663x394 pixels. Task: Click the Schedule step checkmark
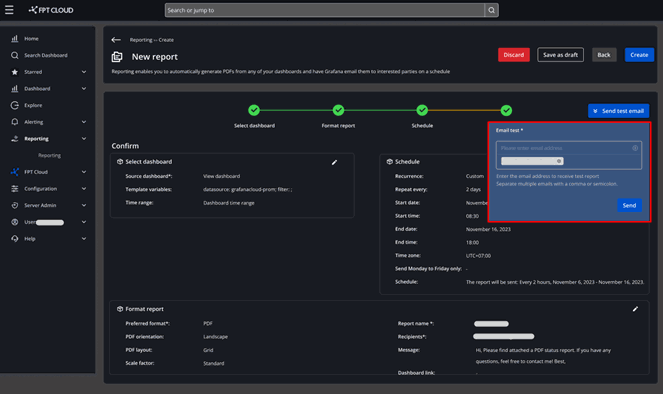(x=422, y=110)
